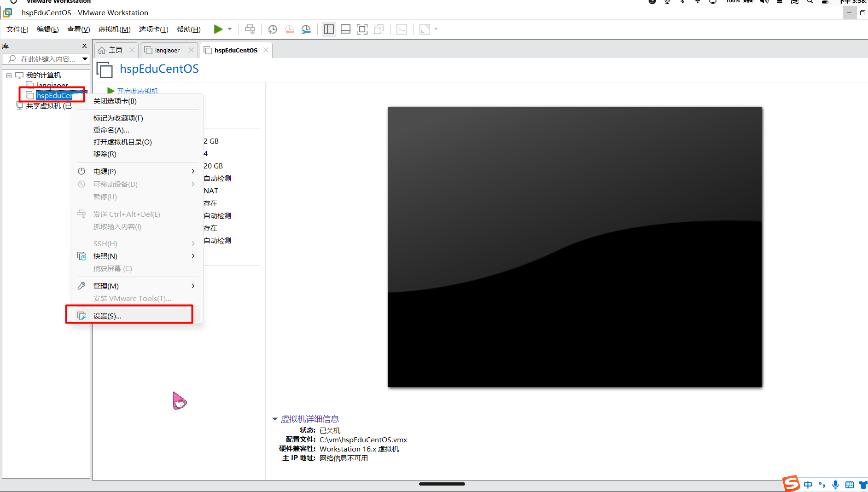The height and width of the screenshot is (492, 868).
Task: Click the green power-on play button in toolbar
Action: click(218, 29)
